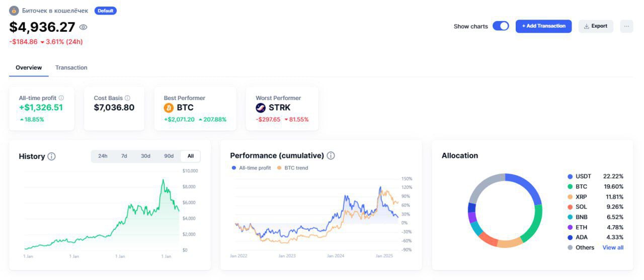Switch history range to 7d
The width and height of the screenshot is (644, 280).
pos(124,156)
